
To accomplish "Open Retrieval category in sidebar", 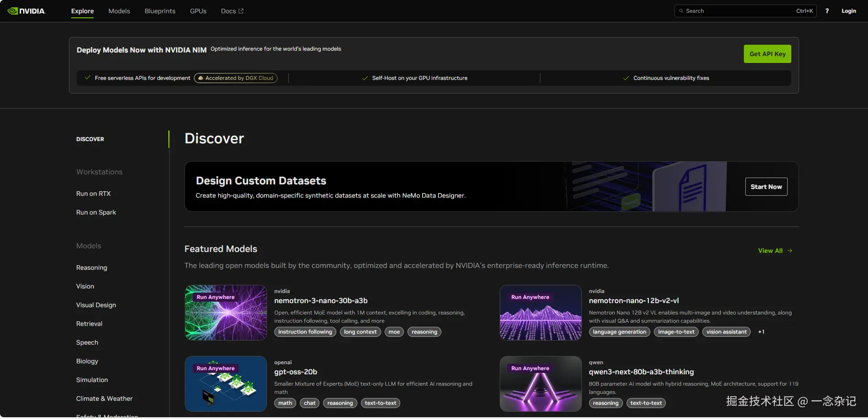I will point(89,324).
